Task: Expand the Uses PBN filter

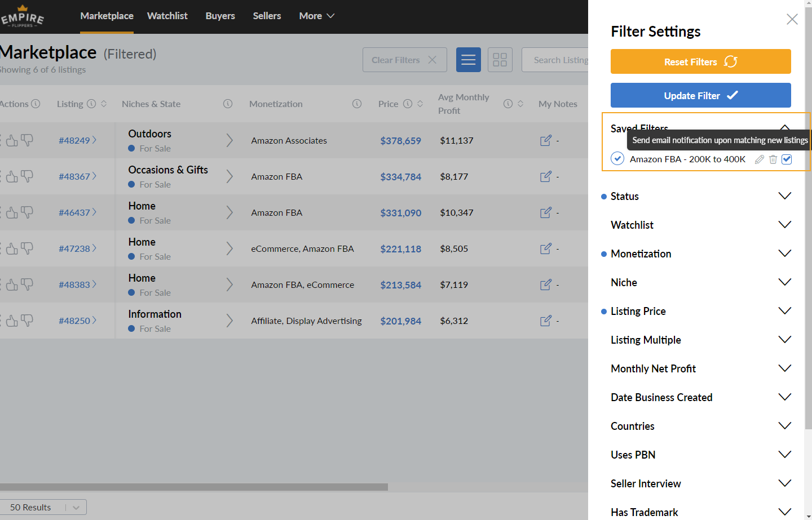Action: (x=785, y=455)
